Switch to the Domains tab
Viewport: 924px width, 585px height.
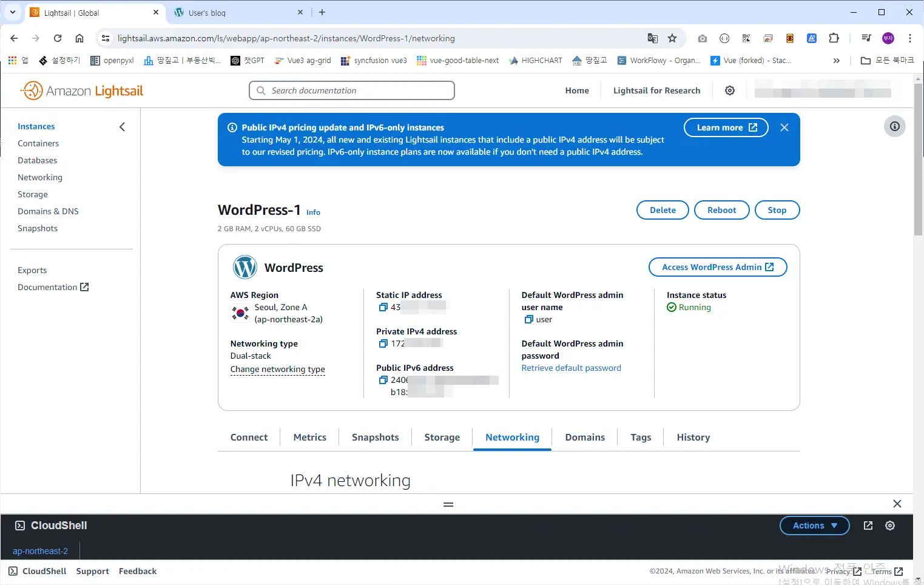(x=585, y=438)
